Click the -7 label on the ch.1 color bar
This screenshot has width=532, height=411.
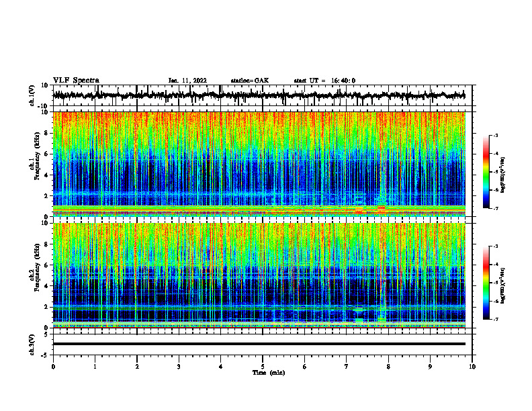pyautogui.click(x=495, y=208)
